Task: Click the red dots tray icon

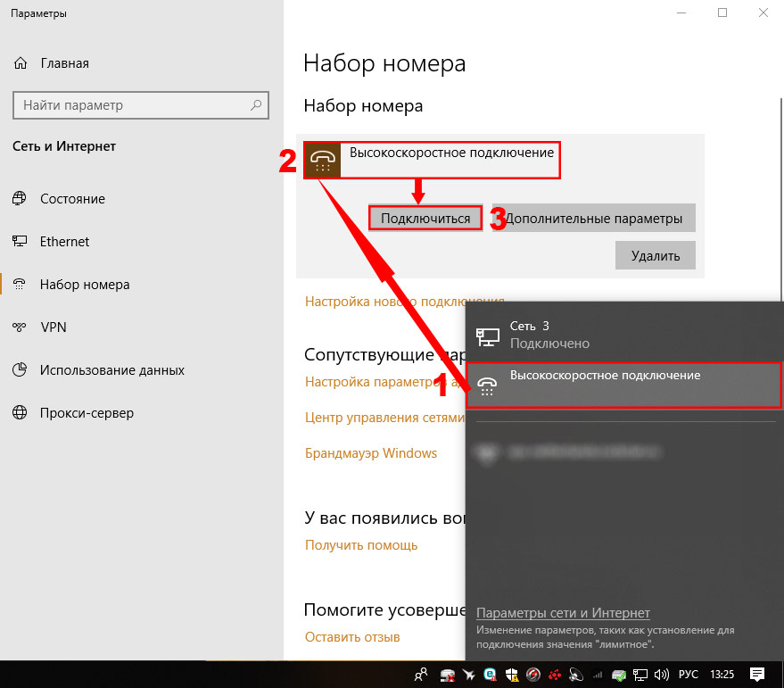Action: 555,676
